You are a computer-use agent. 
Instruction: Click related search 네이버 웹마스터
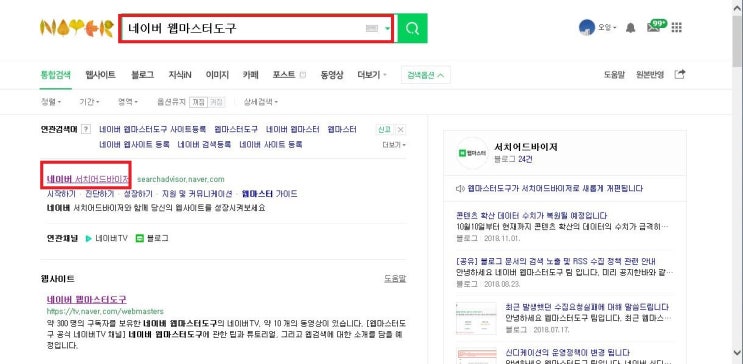point(292,129)
